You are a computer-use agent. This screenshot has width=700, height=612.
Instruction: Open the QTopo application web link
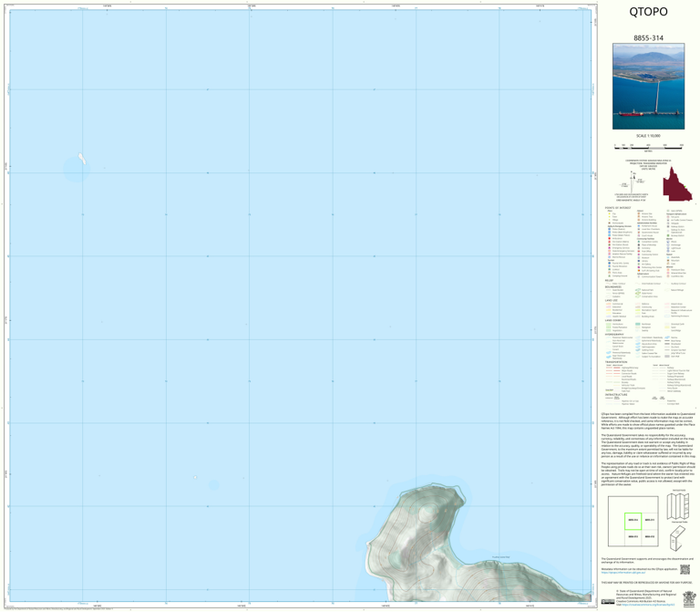tap(623, 572)
